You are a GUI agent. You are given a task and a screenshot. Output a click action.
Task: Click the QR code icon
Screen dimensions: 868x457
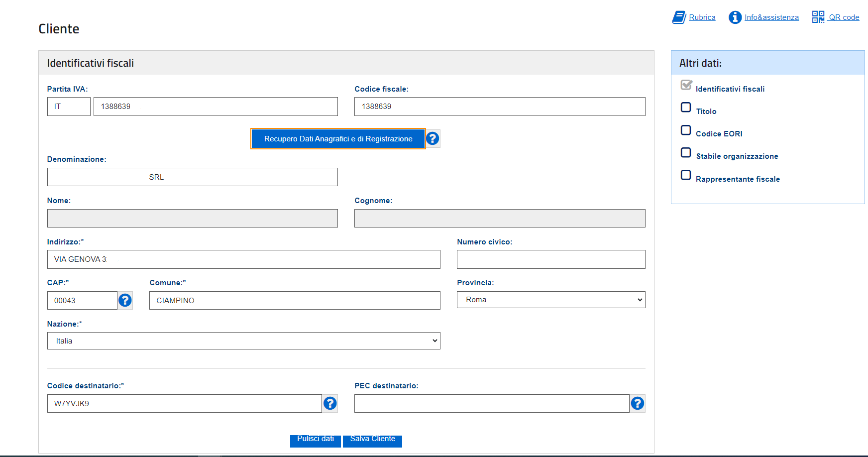(818, 17)
